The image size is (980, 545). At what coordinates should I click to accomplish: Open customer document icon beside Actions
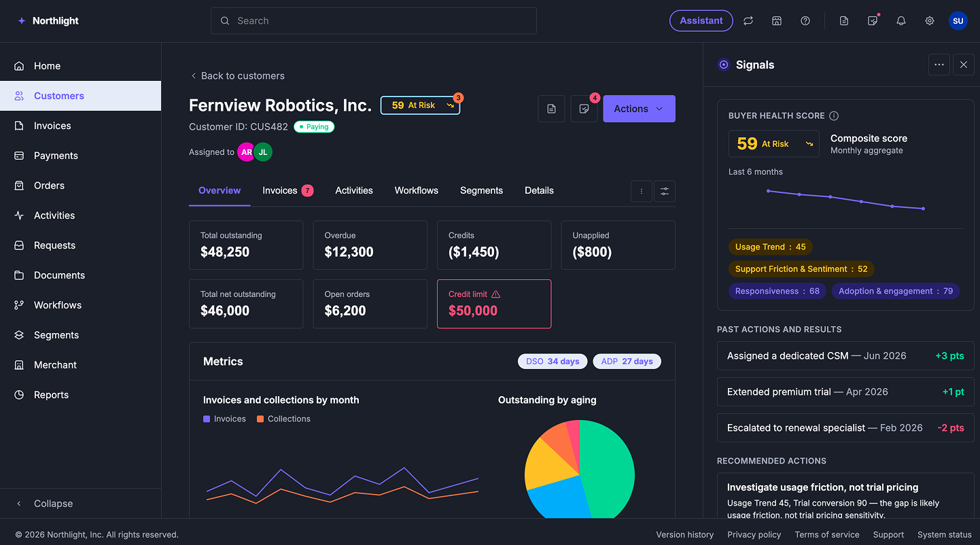coord(551,109)
